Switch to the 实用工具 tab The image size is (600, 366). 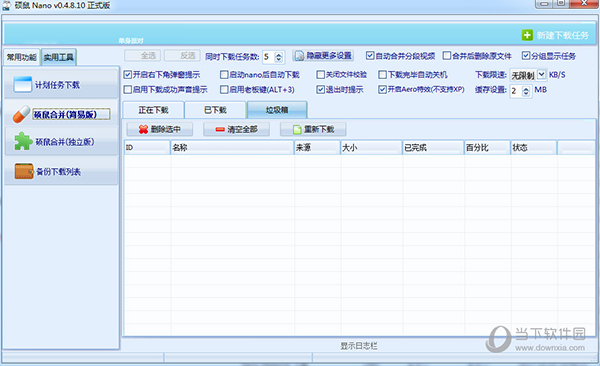[x=59, y=57]
